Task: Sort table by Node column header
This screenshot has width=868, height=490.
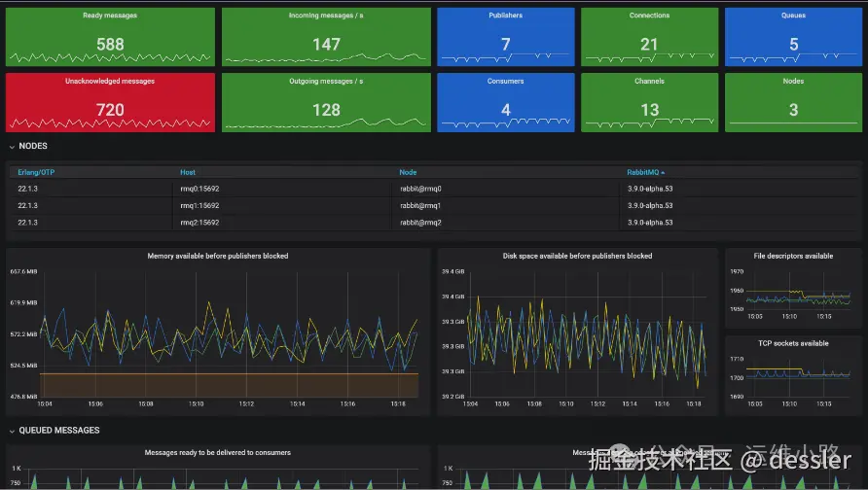Action: coord(408,172)
